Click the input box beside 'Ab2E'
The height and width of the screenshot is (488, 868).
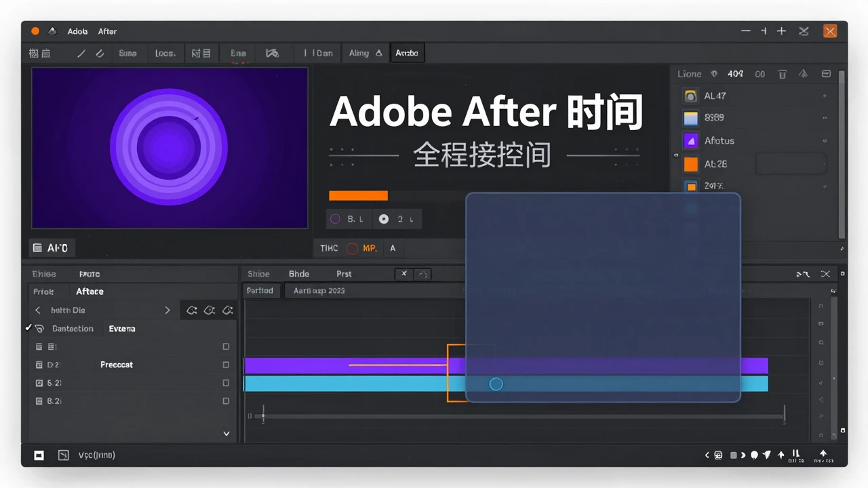click(x=791, y=164)
